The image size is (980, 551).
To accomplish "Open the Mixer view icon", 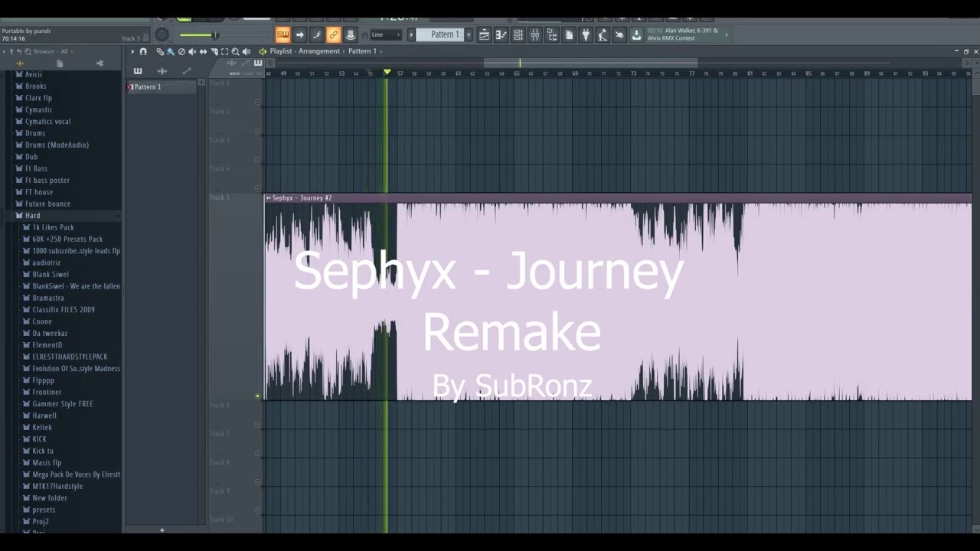I will pyautogui.click(x=534, y=34).
